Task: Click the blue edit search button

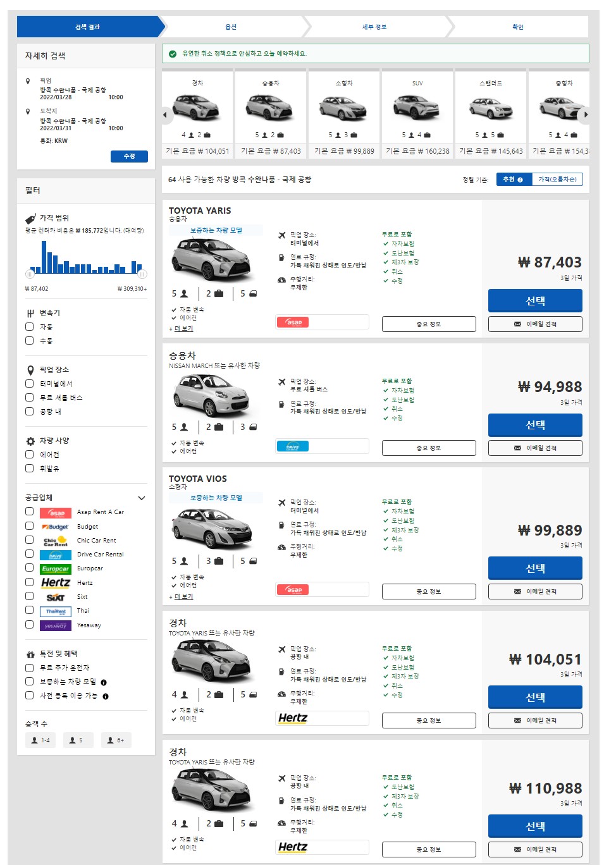Action: pyautogui.click(x=129, y=156)
